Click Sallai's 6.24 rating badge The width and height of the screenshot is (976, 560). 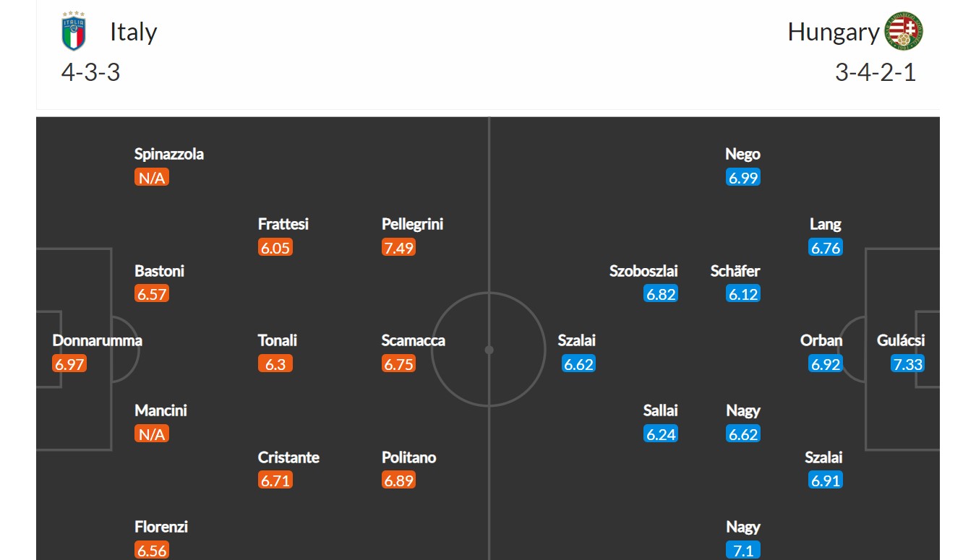pyautogui.click(x=661, y=434)
